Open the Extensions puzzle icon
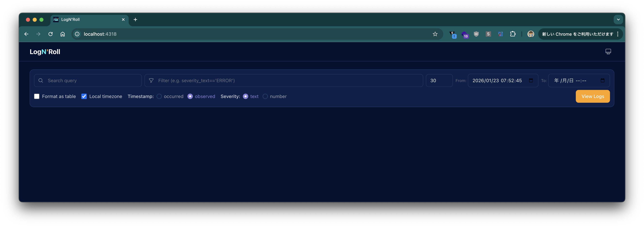Viewport: 644px width, 227px height. tap(512, 34)
